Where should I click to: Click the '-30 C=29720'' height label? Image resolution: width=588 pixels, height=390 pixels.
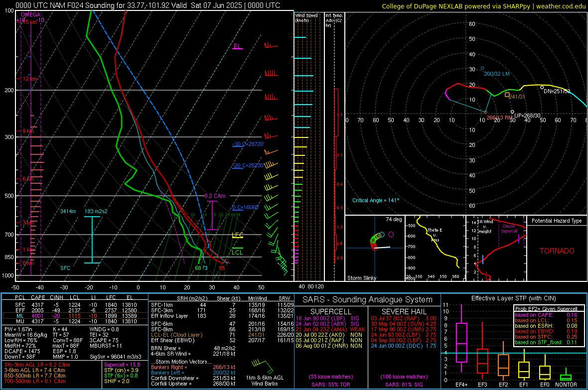248,144
